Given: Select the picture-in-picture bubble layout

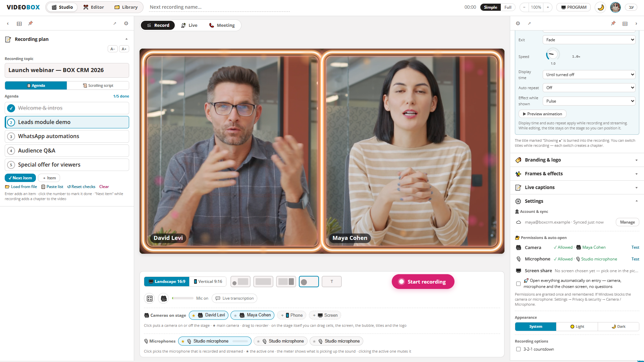Looking at the screenshot, I should (240, 282).
